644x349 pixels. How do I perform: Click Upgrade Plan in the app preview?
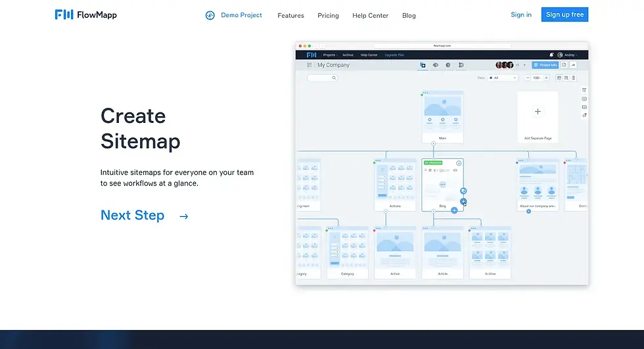click(x=394, y=55)
